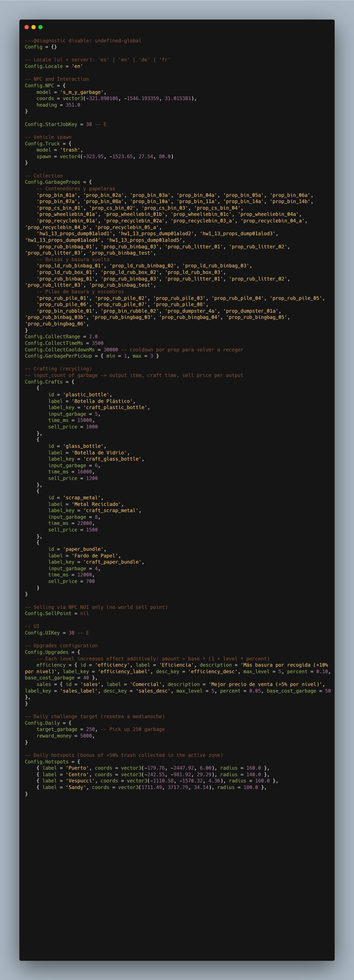Click the line 'reward_money = 5000,'
The width and height of the screenshot is (354, 980).
66,736
